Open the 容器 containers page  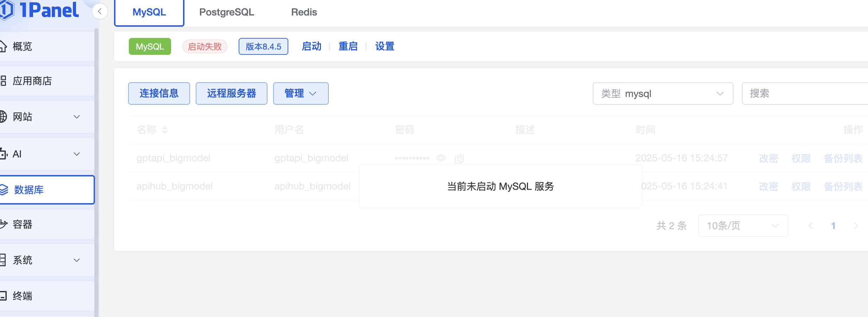point(47,224)
